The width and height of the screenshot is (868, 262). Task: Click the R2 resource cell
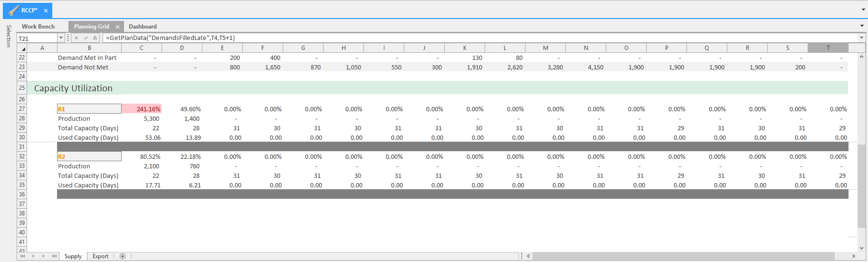pyautogui.click(x=89, y=156)
